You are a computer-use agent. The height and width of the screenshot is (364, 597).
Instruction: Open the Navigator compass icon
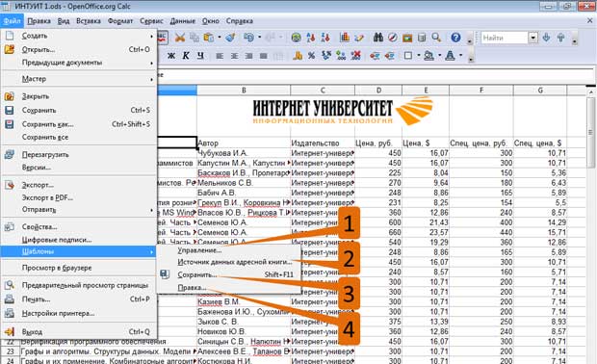[393, 38]
